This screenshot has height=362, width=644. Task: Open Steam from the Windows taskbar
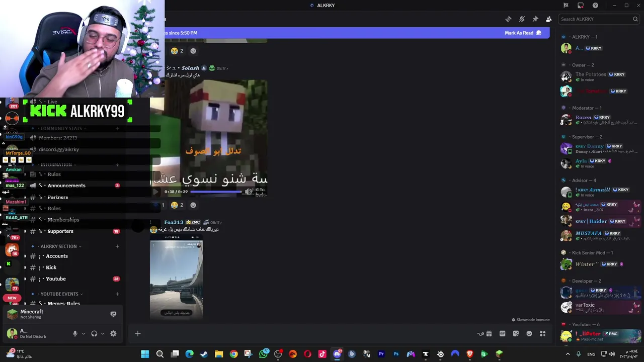pyautogui.click(x=204, y=354)
